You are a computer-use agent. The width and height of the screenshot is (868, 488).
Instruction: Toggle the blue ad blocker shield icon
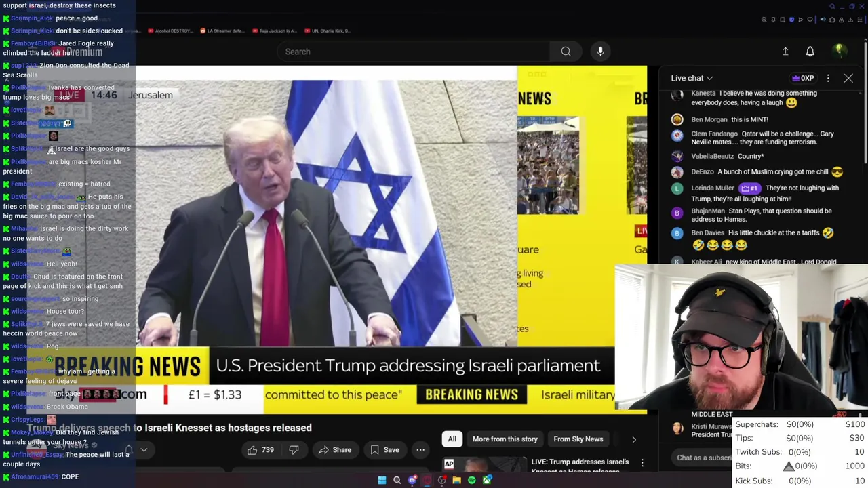click(x=791, y=20)
